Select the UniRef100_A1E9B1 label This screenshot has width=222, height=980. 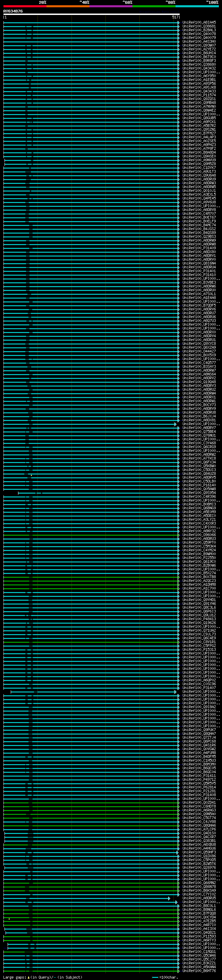(199, 80)
